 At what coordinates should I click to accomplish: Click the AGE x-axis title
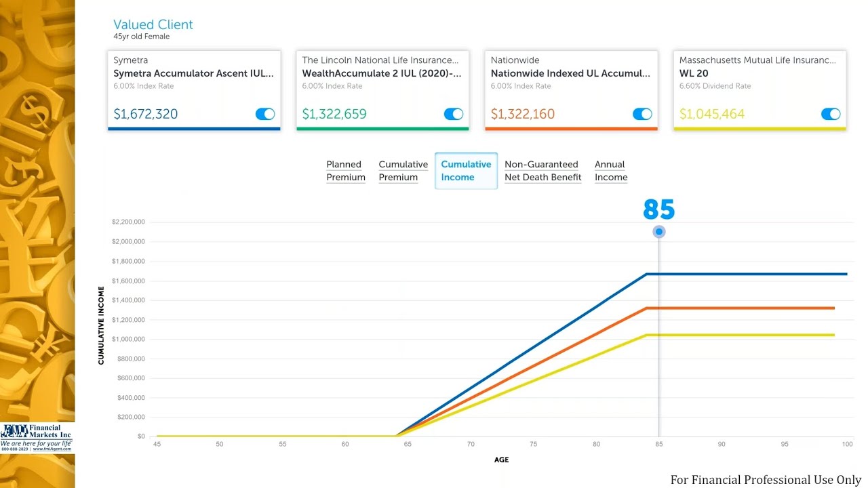point(501,460)
